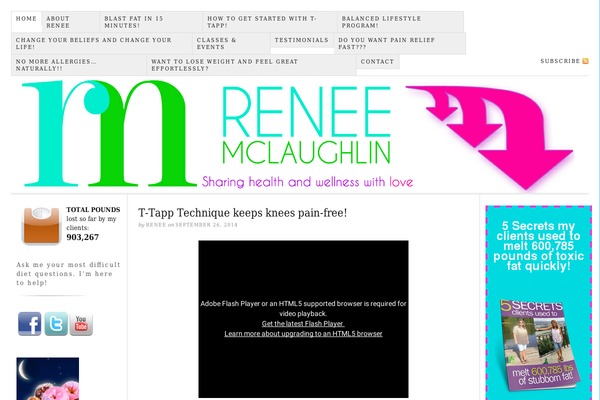Image resolution: width=600 pixels, height=400 pixels.
Task: Select No More Allergies Naturally menu item
Action: (79, 65)
